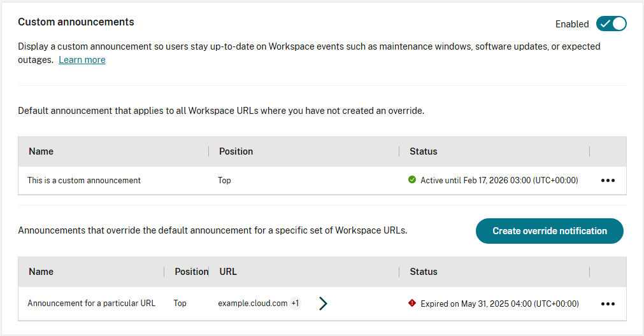
Task: Click Name header in default announcement table
Action: click(41, 151)
